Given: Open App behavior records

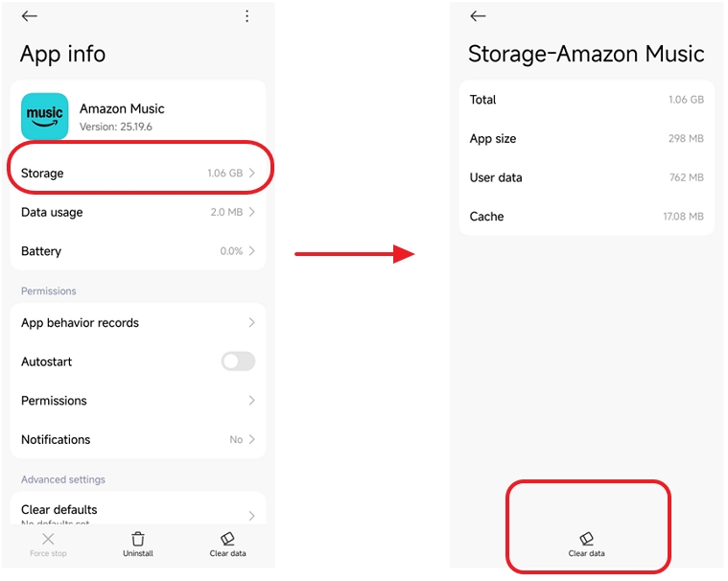Looking at the screenshot, I should 137,323.
